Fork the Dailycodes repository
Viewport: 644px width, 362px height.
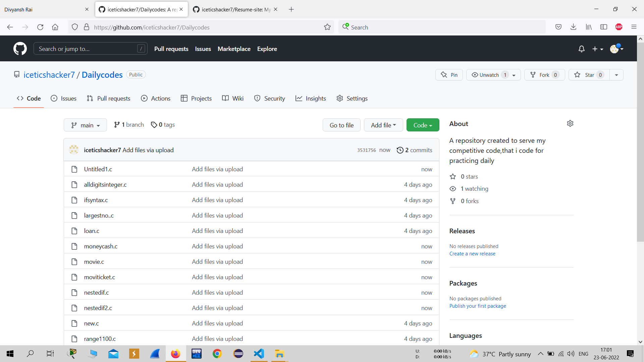pos(545,75)
